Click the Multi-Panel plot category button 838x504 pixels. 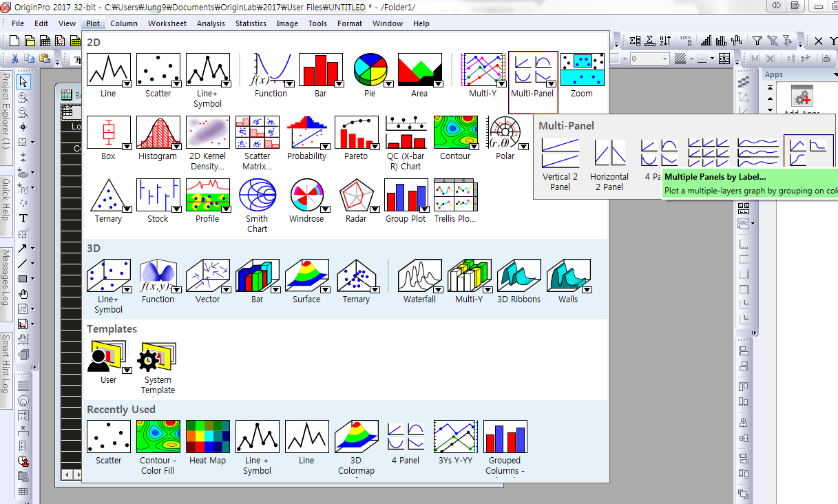(533, 83)
